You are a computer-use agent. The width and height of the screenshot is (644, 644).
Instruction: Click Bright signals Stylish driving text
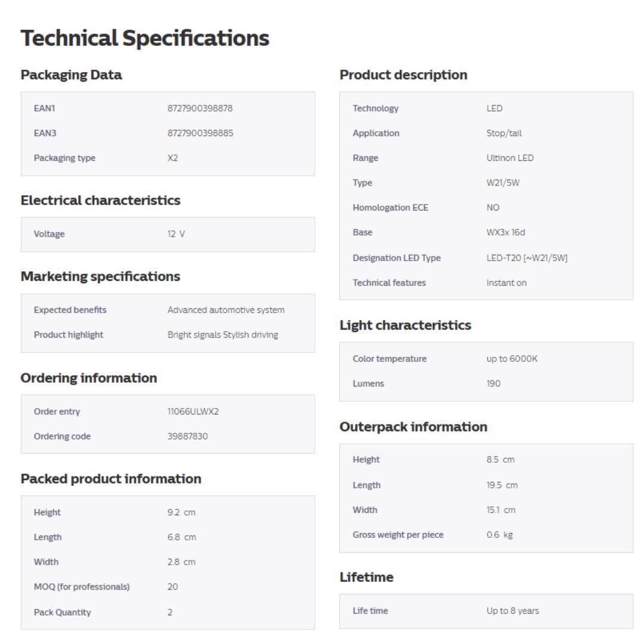pos(222,335)
